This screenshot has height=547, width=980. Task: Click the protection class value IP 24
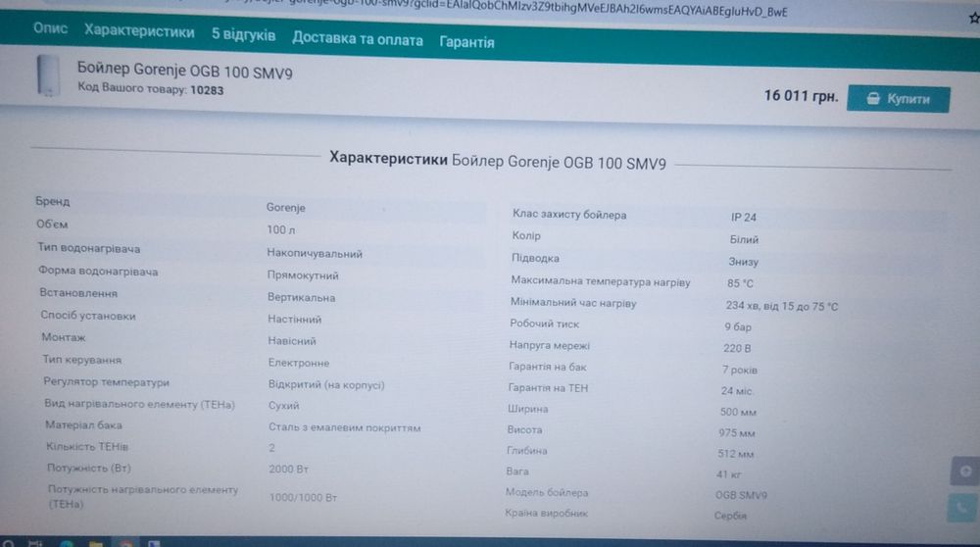744,218
